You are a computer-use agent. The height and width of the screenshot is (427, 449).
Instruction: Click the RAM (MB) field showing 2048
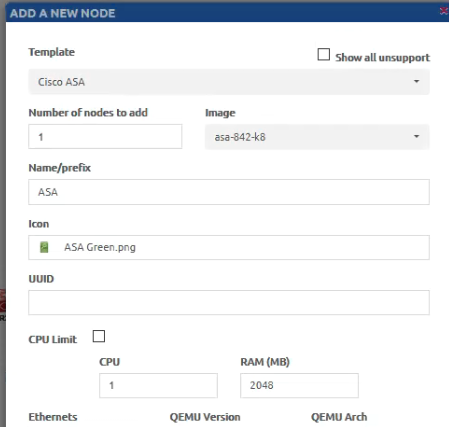[x=299, y=385]
